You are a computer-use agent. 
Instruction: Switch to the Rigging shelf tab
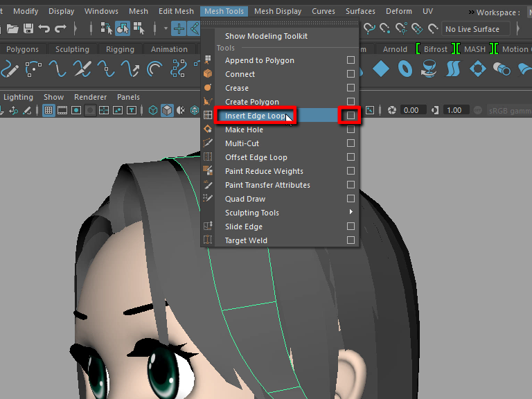coord(120,49)
